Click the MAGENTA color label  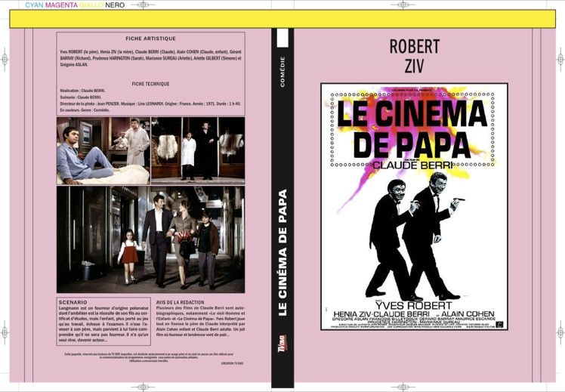coord(61,5)
